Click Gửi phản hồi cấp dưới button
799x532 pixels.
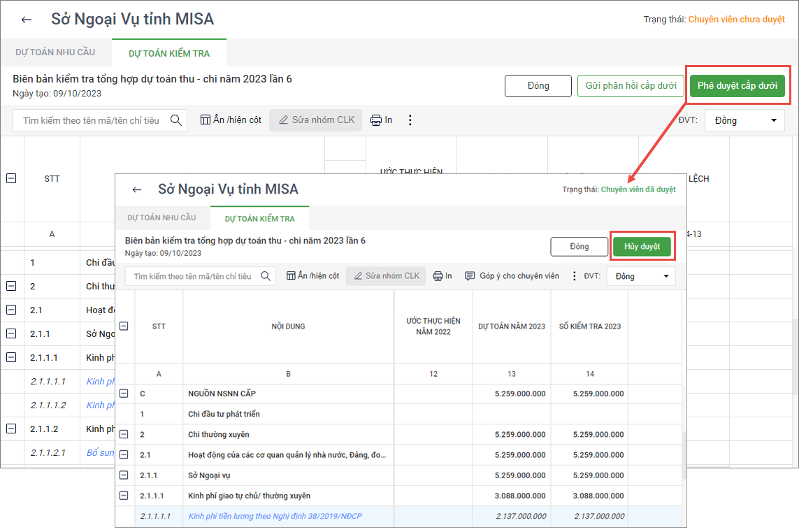tap(630, 86)
